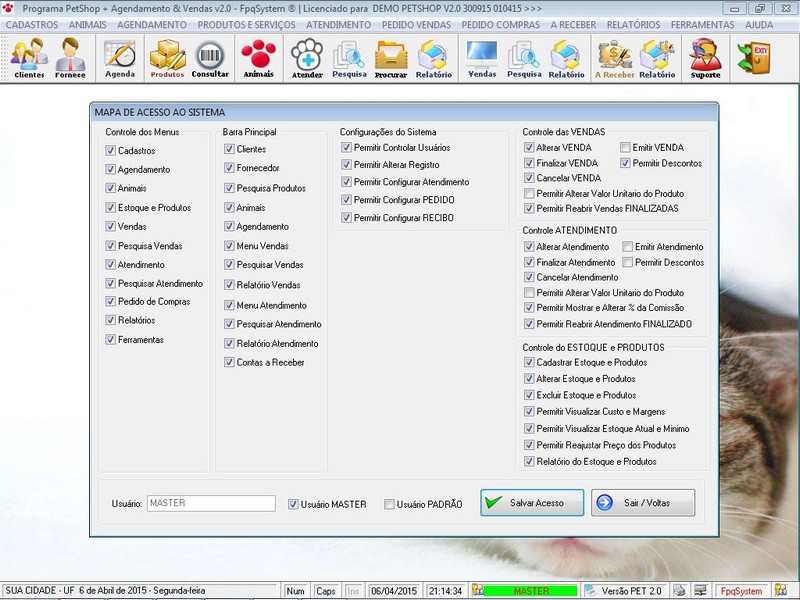The width and height of the screenshot is (800, 600).
Task: Toggle Permitir Configurar RECIBO
Action: point(346,218)
